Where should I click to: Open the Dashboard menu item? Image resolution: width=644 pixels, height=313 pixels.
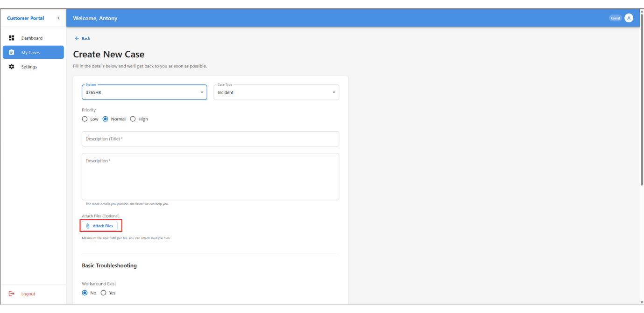(x=32, y=38)
